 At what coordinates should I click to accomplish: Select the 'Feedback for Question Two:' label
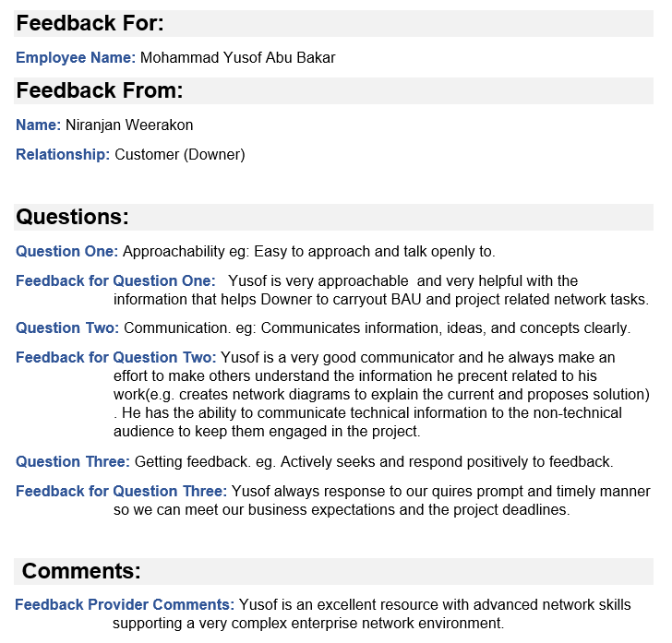pos(116,358)
